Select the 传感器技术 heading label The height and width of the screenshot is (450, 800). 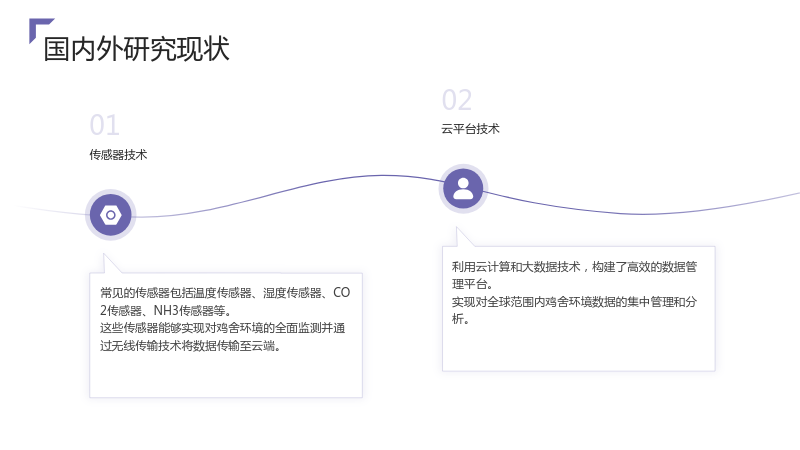[x=118, y=155]
